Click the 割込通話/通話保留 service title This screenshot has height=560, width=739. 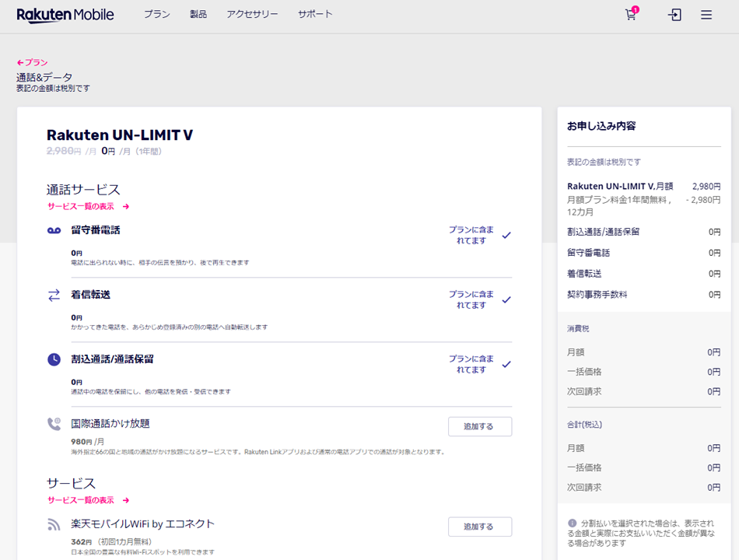112,359
